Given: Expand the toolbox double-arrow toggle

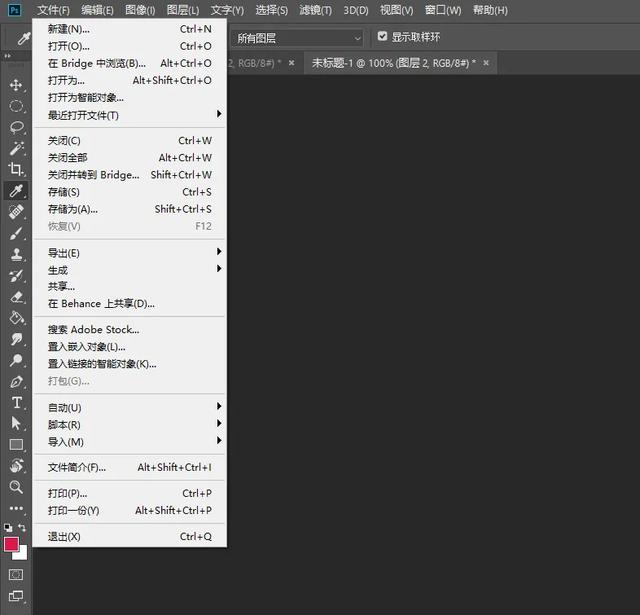Looking at the screenshot, I should click(7, 56).
